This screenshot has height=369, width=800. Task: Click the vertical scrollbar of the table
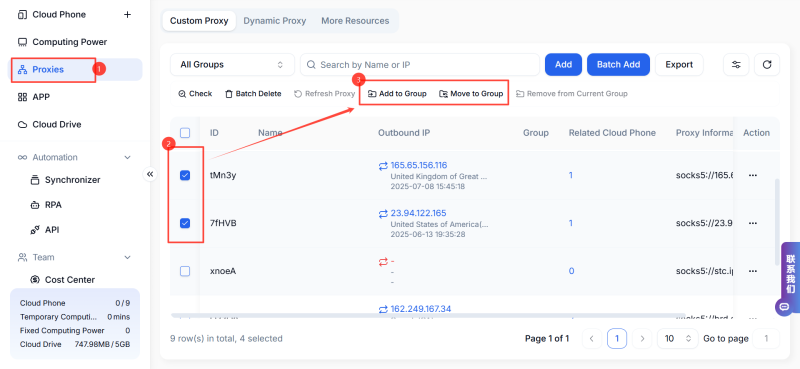(x=777, y=222)
